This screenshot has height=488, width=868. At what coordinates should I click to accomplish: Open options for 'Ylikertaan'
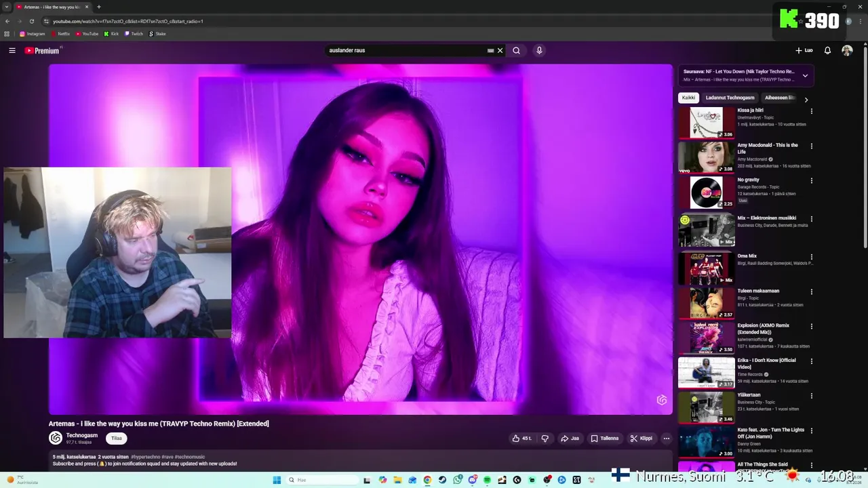[x=811, y=396]
